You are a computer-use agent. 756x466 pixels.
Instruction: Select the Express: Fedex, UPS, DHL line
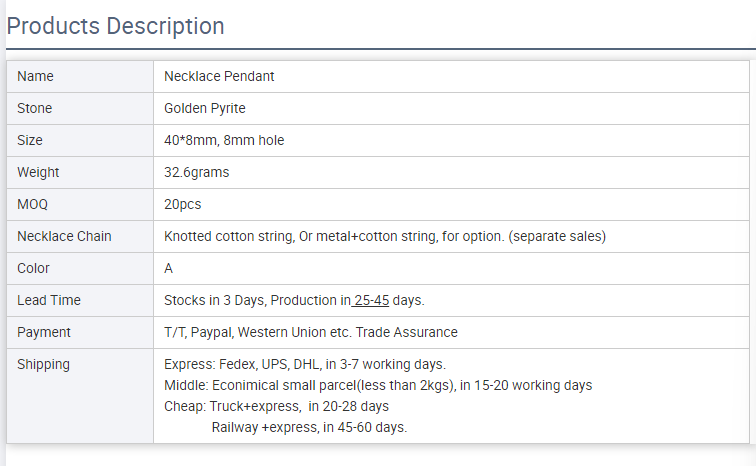click(x=305, y=364)
